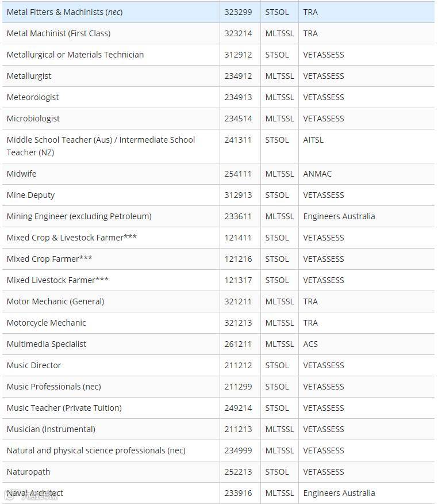Click Music Teacher (Private Tuition) entry
Screen dimensions: 438x504
click(64, 408)
